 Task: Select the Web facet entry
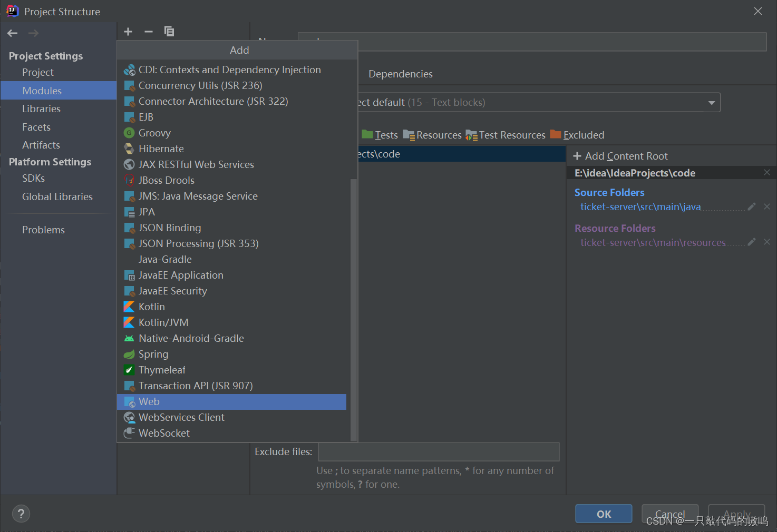click(x=231, y=401)
